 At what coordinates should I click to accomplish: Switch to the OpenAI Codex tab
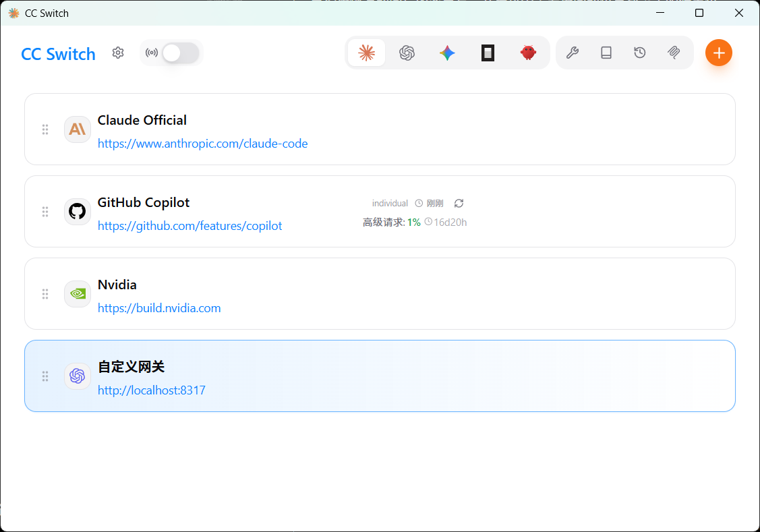pos(407,53)
